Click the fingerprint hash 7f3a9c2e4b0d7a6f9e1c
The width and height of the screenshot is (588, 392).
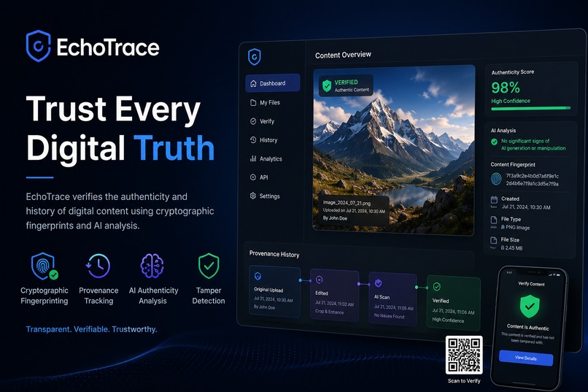tap(533, 175)
